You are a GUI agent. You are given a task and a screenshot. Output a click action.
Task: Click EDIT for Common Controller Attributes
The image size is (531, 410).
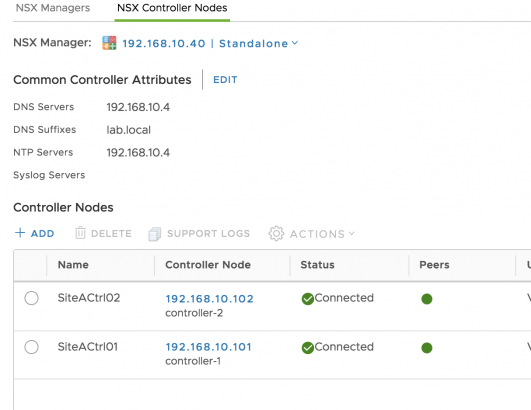[225, 80]
